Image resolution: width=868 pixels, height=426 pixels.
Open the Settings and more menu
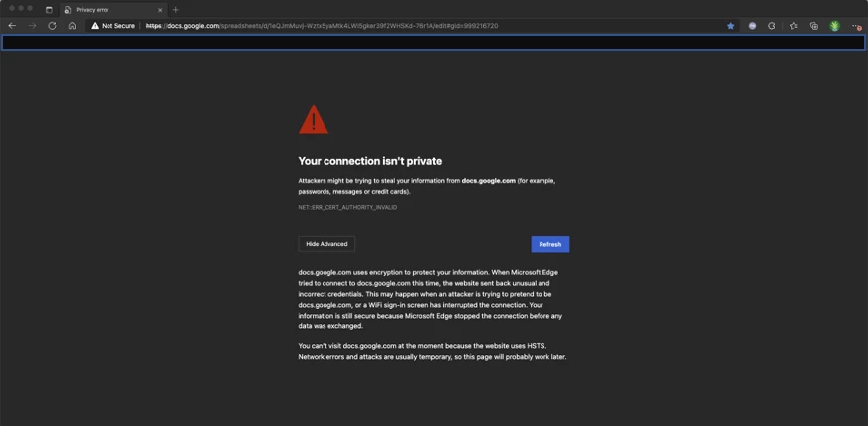(856, 26)
